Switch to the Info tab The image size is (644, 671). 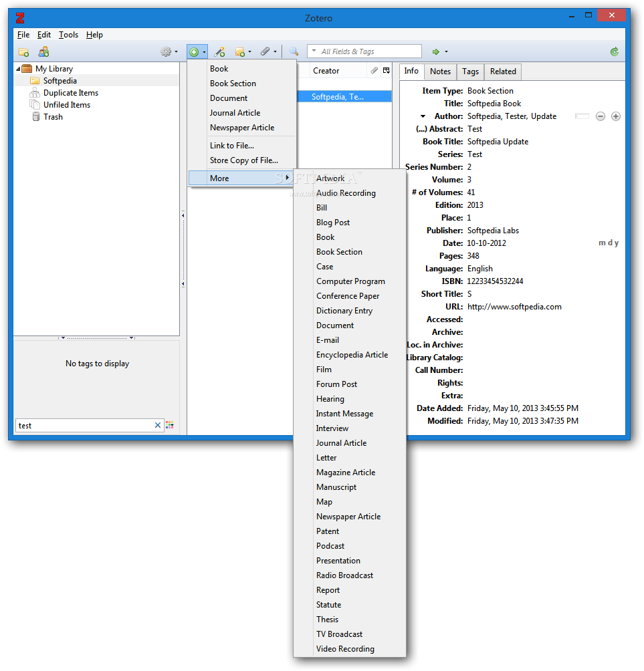tap(411, 71)
